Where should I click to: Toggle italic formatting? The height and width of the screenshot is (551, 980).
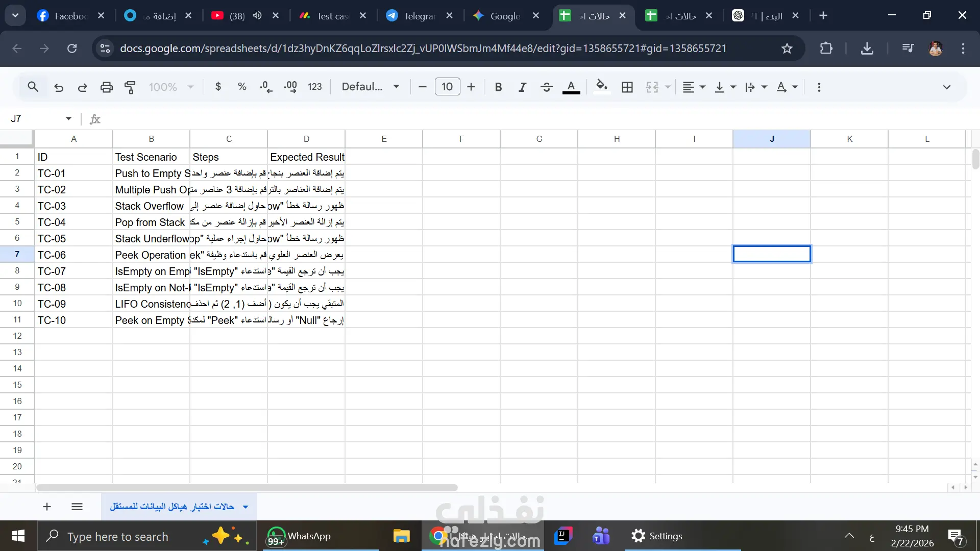tap(522, 87)
